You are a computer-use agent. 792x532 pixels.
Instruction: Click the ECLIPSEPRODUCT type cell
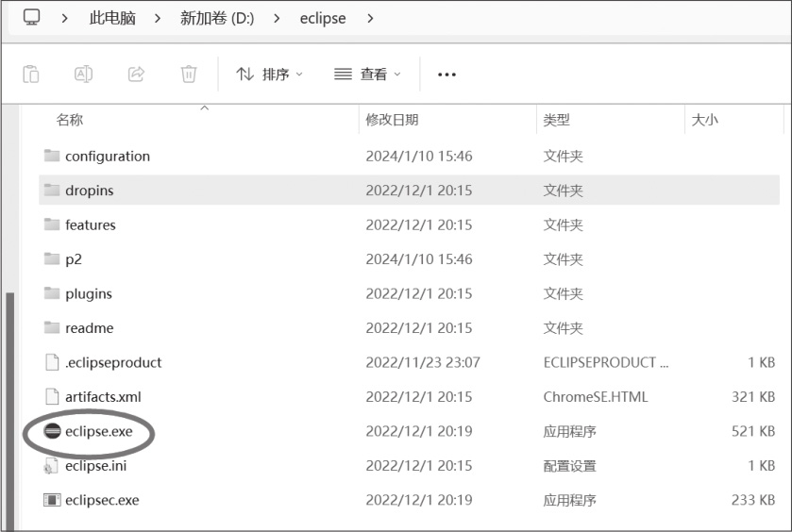pos(606,362)
